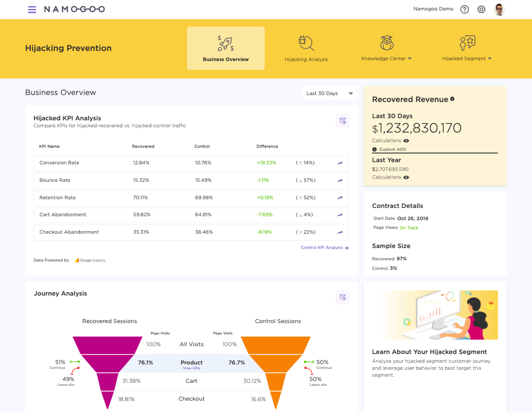Click View URIs under Product funnel step

tap(191, 368)
